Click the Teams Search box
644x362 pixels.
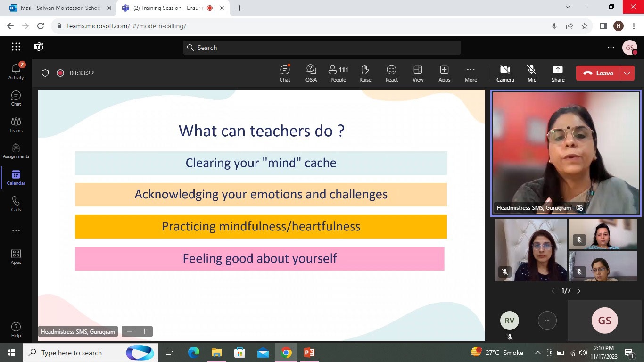322,48
